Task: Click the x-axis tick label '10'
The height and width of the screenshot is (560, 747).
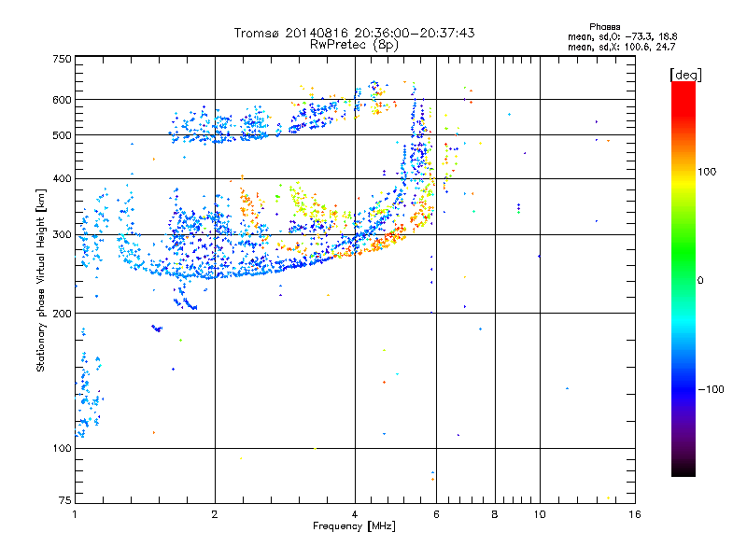Action: click(540, 514)
